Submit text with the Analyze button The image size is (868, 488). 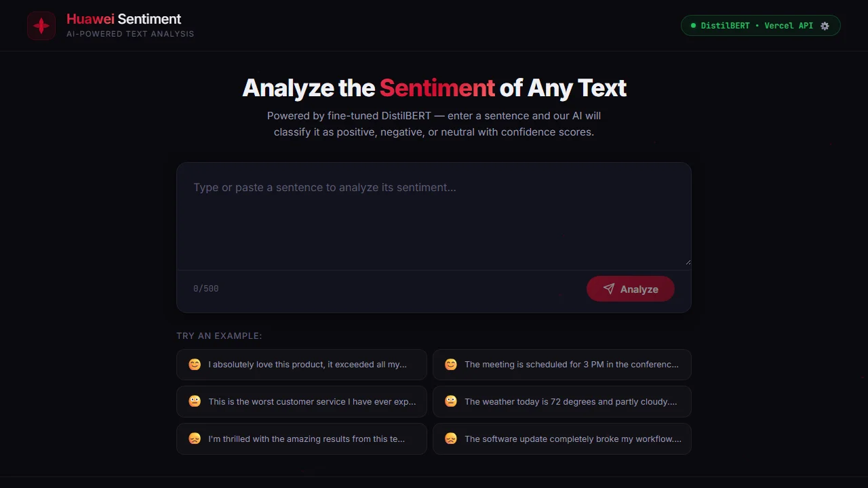631,289
